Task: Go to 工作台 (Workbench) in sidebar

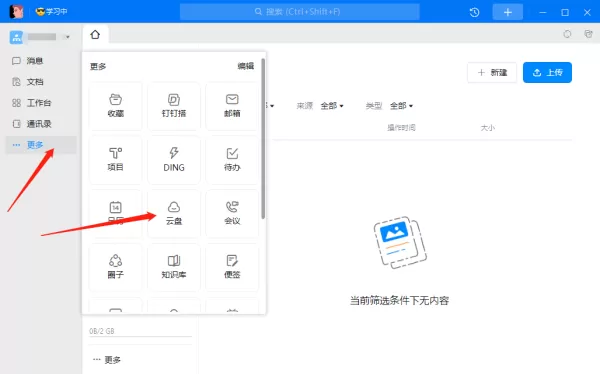Action: click(x=41, y=103)
